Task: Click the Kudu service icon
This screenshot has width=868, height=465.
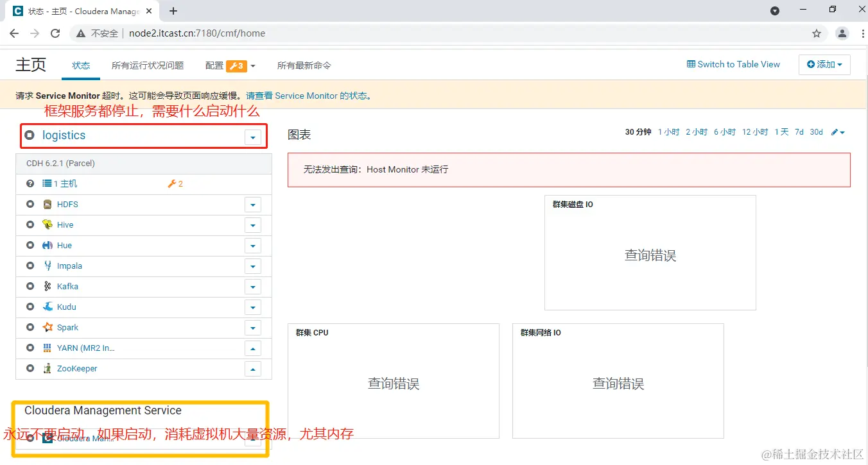Action: click(x=47, y=307)
